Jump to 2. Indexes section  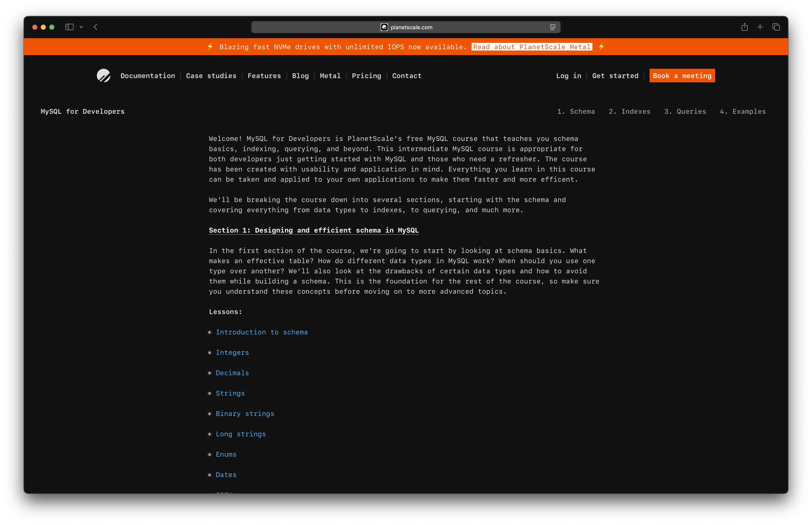[629, 111]
